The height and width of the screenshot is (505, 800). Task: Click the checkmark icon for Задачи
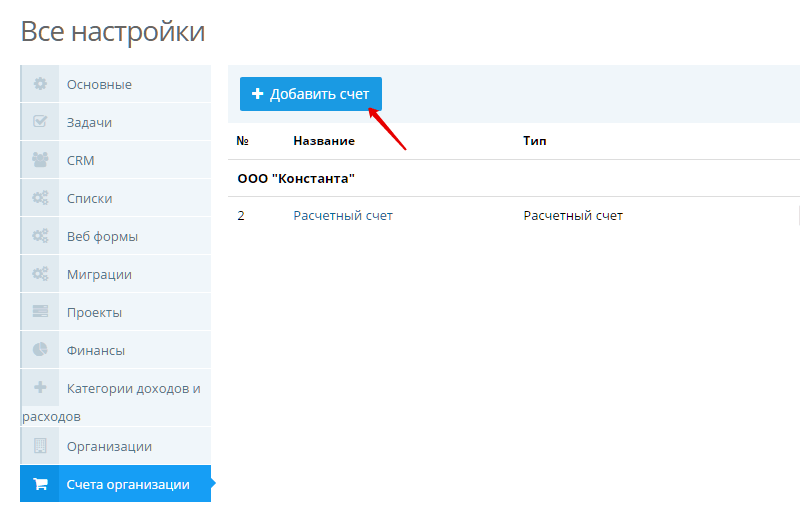40,122
